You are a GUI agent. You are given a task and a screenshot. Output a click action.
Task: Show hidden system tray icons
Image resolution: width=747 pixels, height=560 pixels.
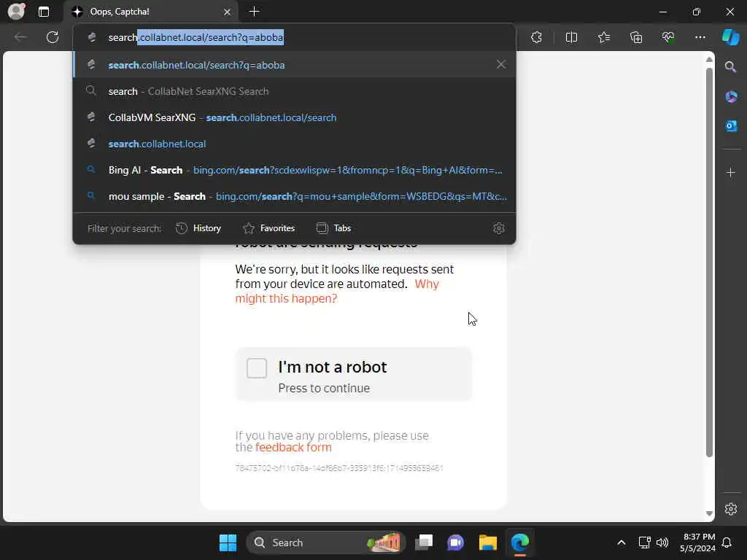click(x=622, y=542)
